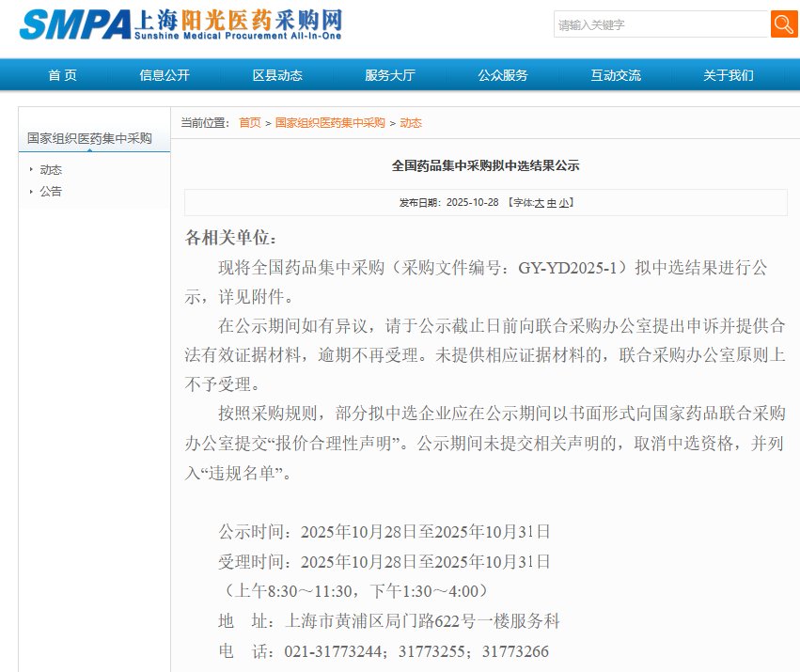Set font size to 中
This screenshot has height=672, width=800.
click(x=551, y=203)
